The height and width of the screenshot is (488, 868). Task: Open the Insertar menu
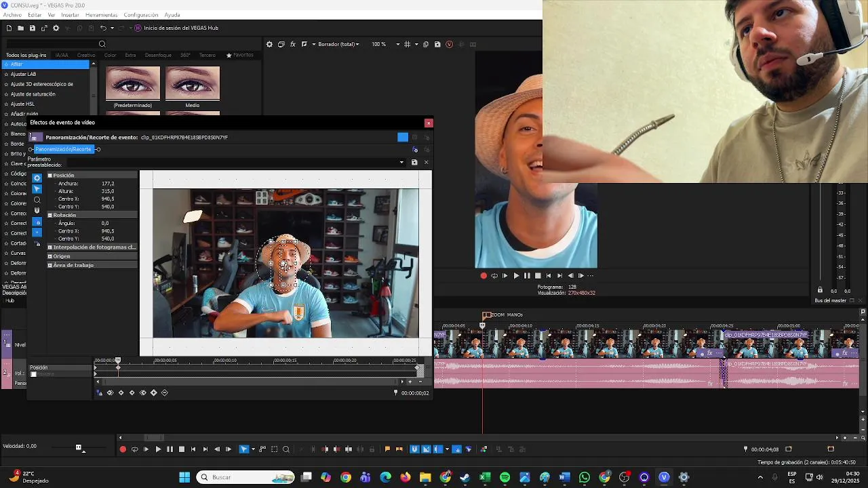[70, 15]
